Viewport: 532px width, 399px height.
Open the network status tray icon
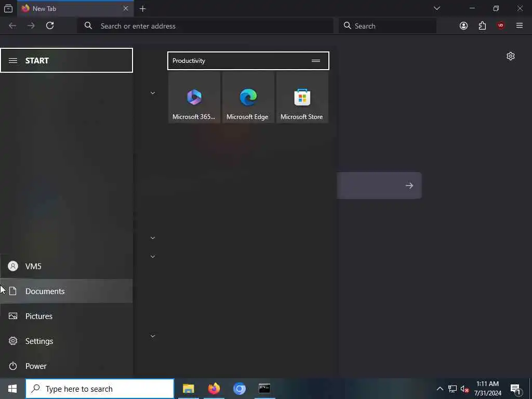point(453,389)
